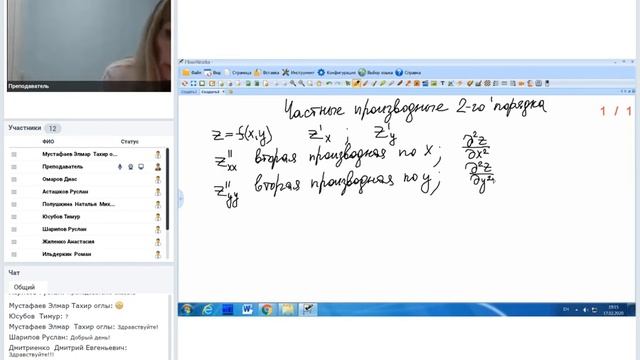The width and height of the screenshot is (640, 360).
Task: Select the highlighted active pen tool
Action: coord(357,83)
